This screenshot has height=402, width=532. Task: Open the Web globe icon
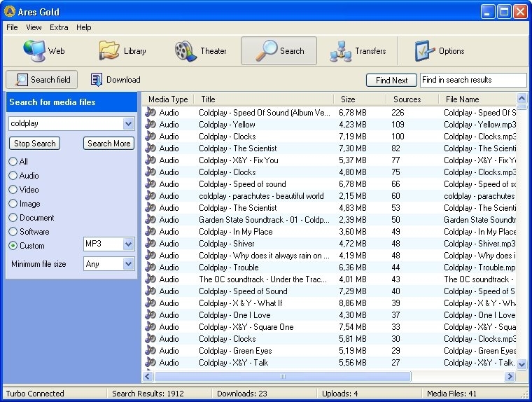[34, 51]
